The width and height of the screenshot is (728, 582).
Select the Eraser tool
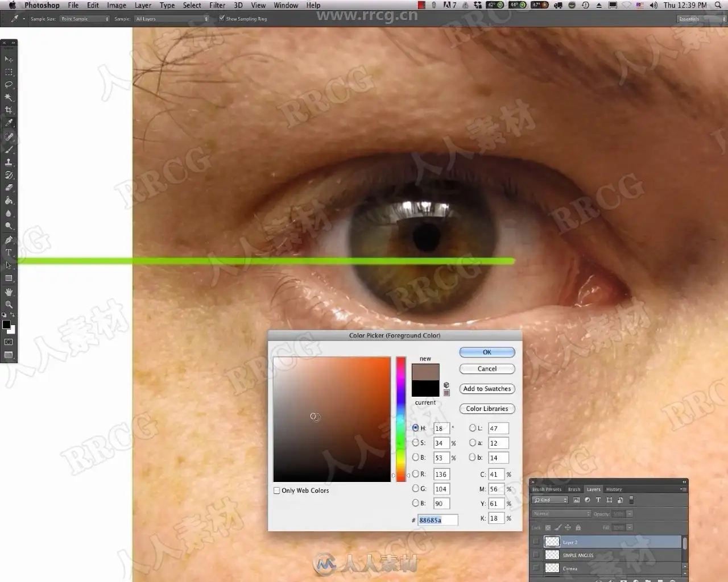tap(9, 188)
